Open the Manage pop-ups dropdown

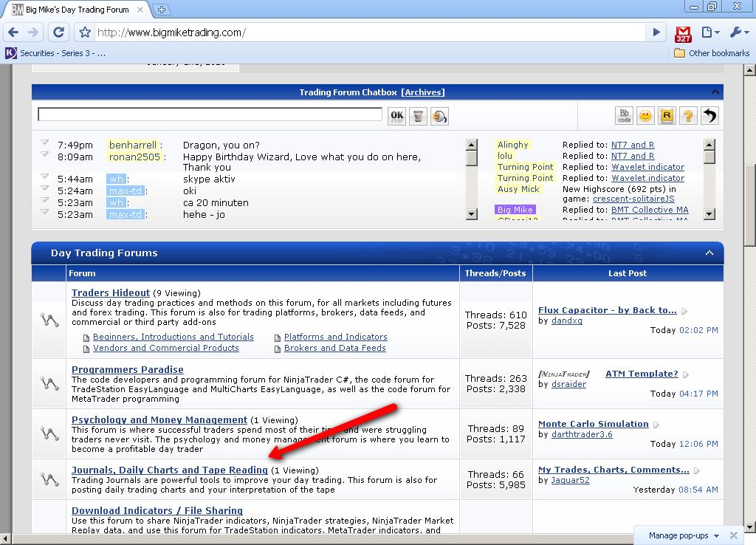[683, 535]
